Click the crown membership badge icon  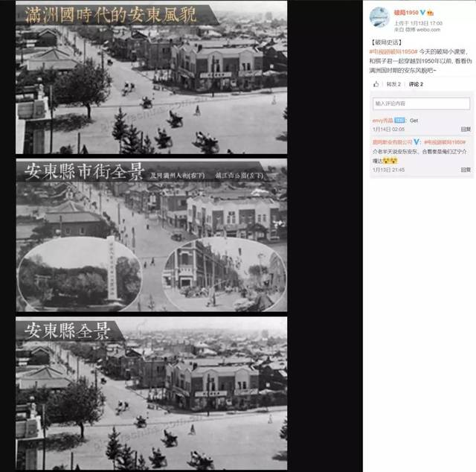click(x=430, y=13)
